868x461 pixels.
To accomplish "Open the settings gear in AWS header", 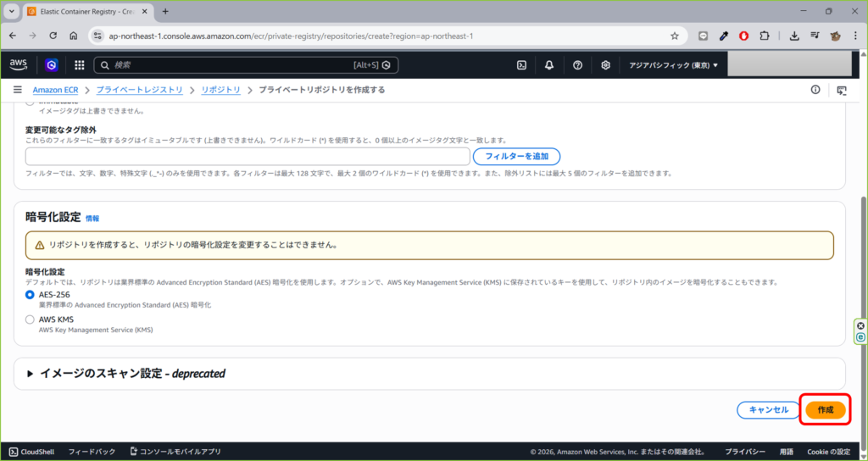I will point(605,65).
